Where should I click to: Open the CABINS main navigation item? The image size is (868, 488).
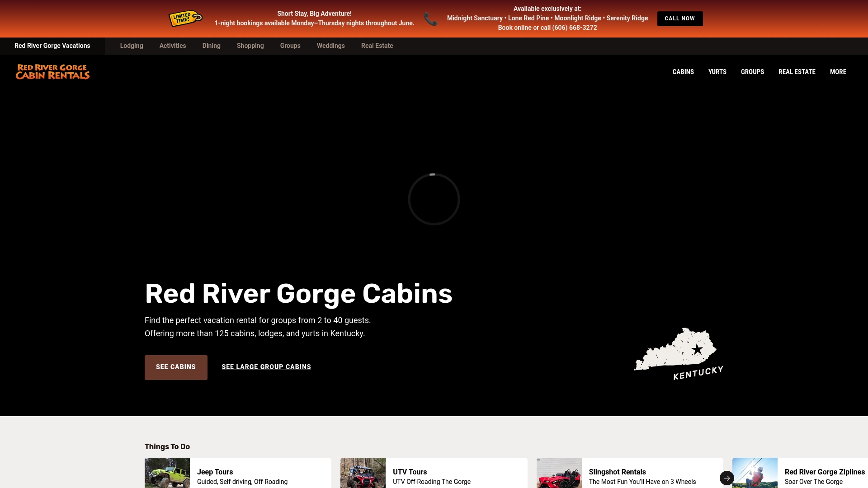pyautogui.click(x=683, y=72)
